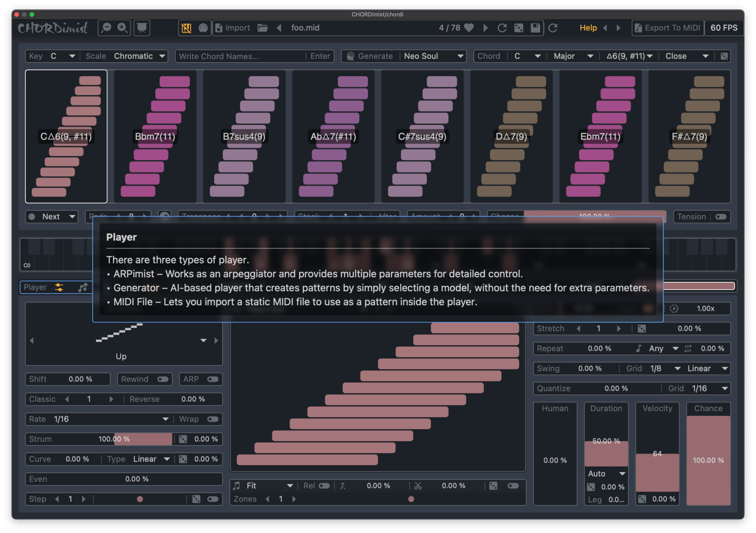
Task: Click the zoom in magnifier icon
Action: 122,28
